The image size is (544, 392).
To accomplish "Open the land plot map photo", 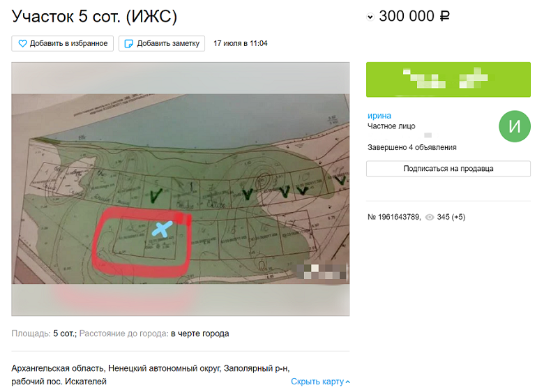I will (x=181, y=189).
